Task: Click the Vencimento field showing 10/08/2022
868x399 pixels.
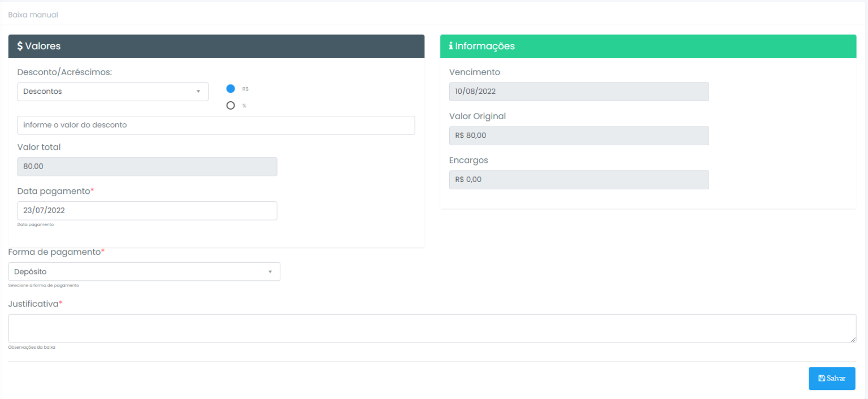Action: [579, 91]
